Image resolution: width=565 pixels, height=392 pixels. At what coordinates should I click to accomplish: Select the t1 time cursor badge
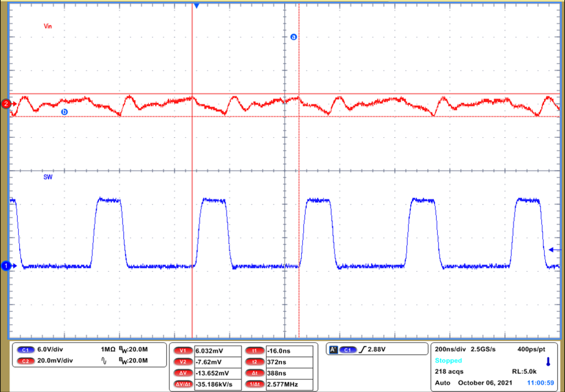[x=254, y=350]
